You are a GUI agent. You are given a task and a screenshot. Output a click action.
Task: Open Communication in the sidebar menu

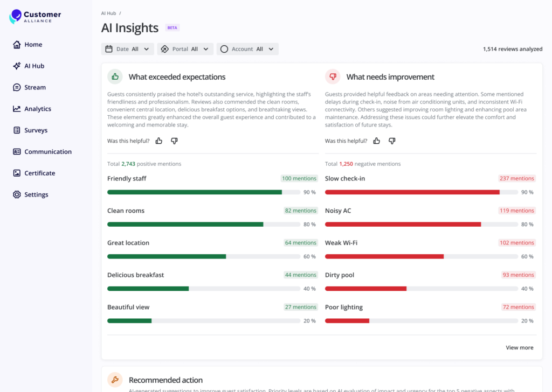click(x=47, y=152)
